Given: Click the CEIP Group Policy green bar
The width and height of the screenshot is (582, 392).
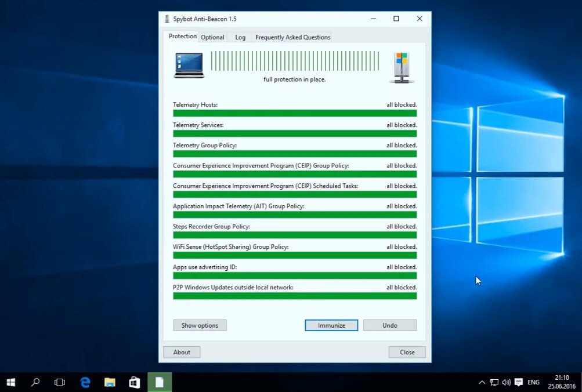Looking at the screenshot, I should tap(295, 175).
